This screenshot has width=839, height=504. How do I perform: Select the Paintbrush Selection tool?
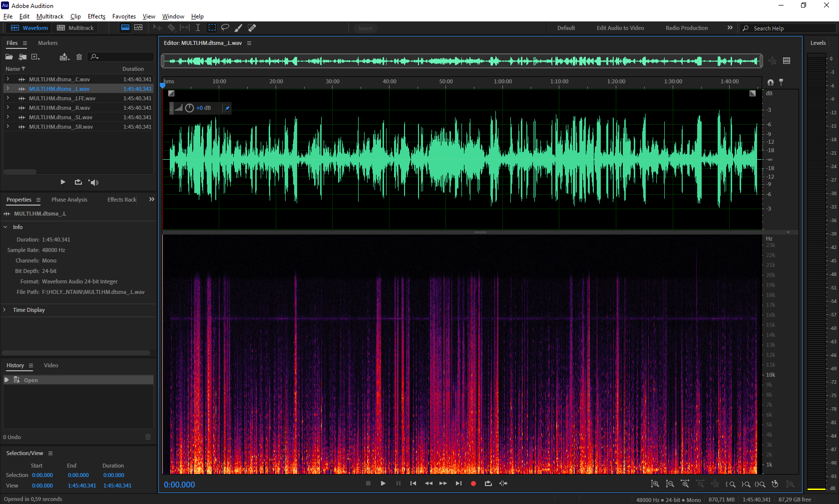(x=239, y=28)
